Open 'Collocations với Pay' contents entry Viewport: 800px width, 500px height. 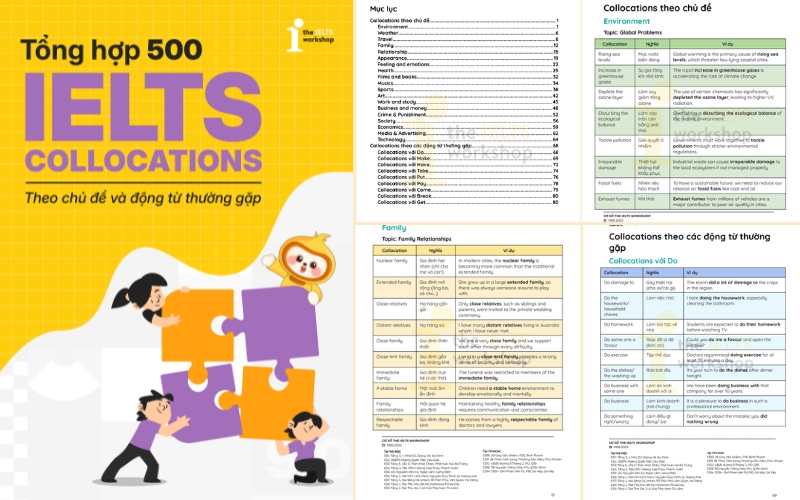click(x=468, y=184)
